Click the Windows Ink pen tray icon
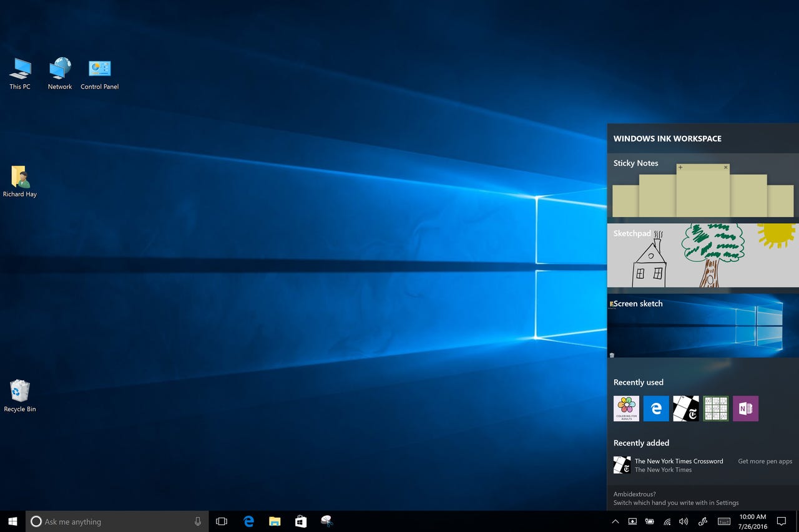 [702, 521]
